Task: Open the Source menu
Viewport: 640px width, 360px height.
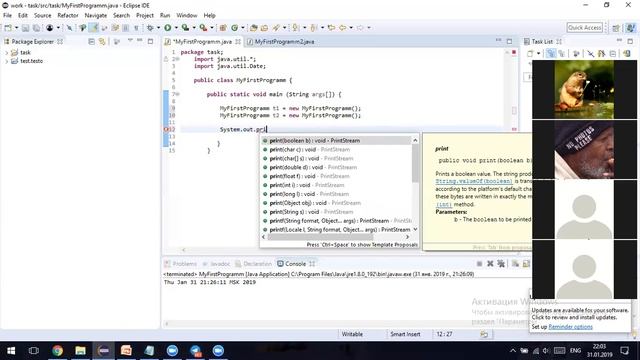Action: (x=42, y=16)
